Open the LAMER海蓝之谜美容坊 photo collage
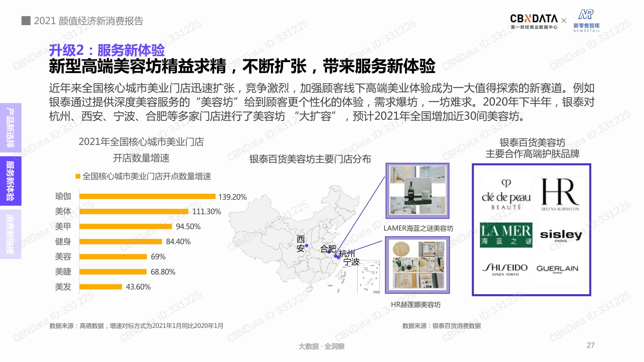Viewport: 644px width, 362px height. (417, 191)
